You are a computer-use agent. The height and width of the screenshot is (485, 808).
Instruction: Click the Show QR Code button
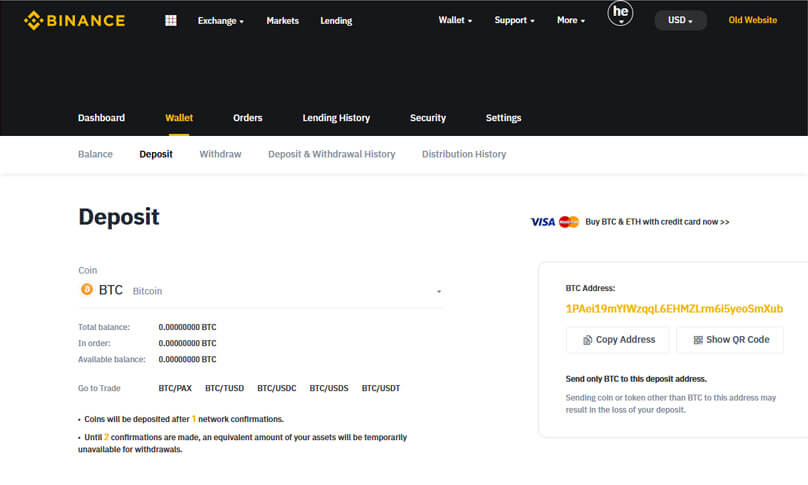click(730, 340)
